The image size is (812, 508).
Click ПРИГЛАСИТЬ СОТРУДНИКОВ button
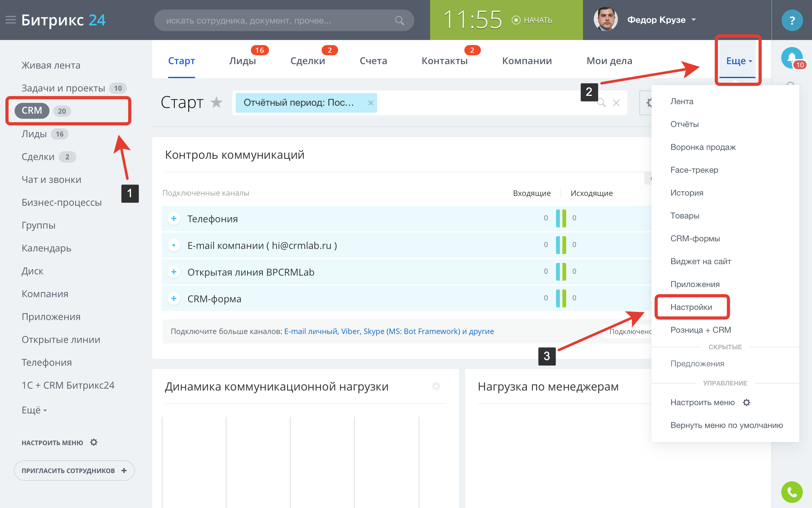[x=74, y=470]
